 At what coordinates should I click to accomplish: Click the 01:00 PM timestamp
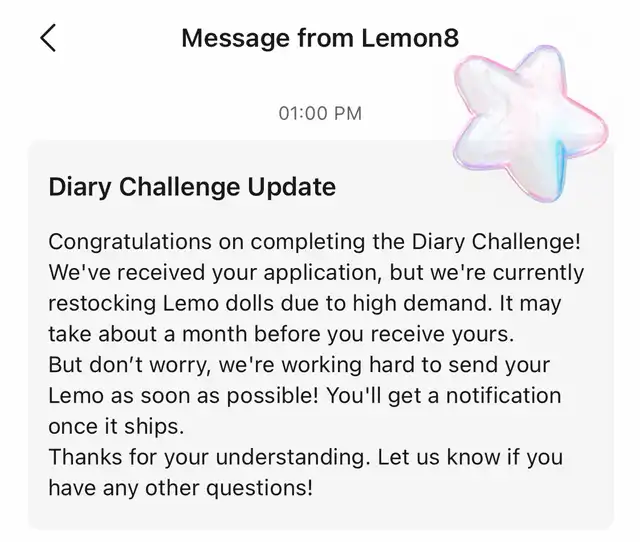point(320,113)
